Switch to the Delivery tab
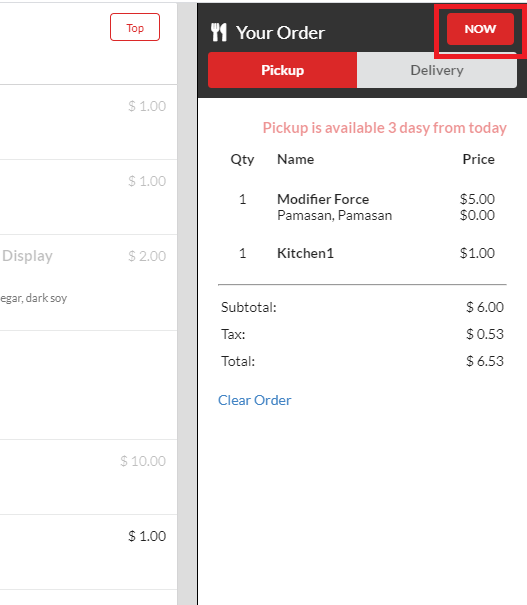This screenshot has width=527, height=605. pyautogui.click(x=437, y=70)
